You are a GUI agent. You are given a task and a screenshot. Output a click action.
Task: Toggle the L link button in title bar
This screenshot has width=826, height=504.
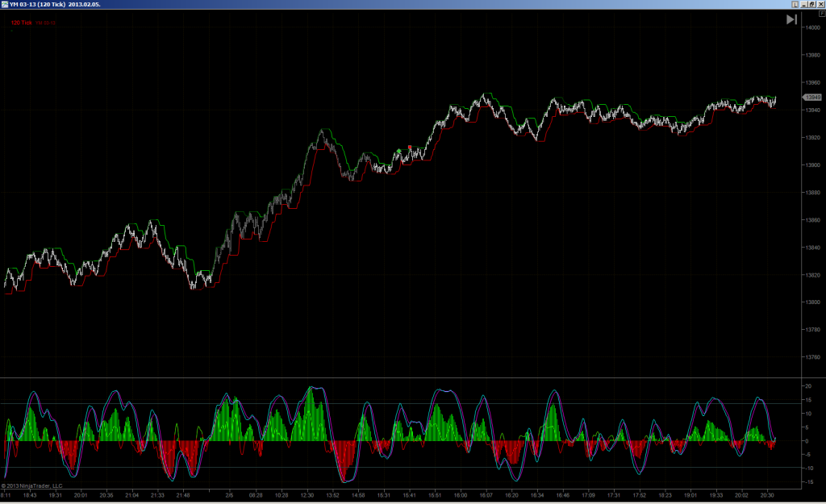tap(795, 4)
